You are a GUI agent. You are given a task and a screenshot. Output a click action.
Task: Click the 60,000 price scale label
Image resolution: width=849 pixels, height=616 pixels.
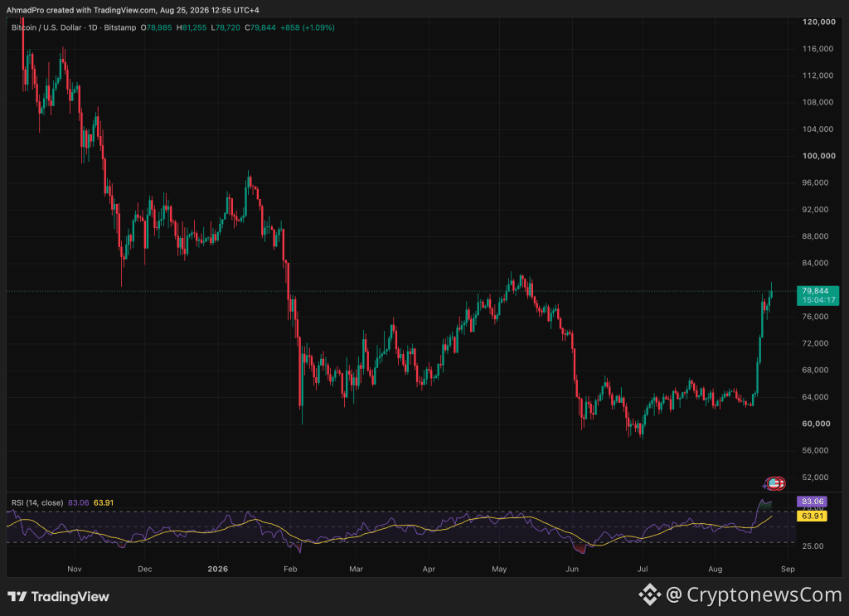[816, 424]
